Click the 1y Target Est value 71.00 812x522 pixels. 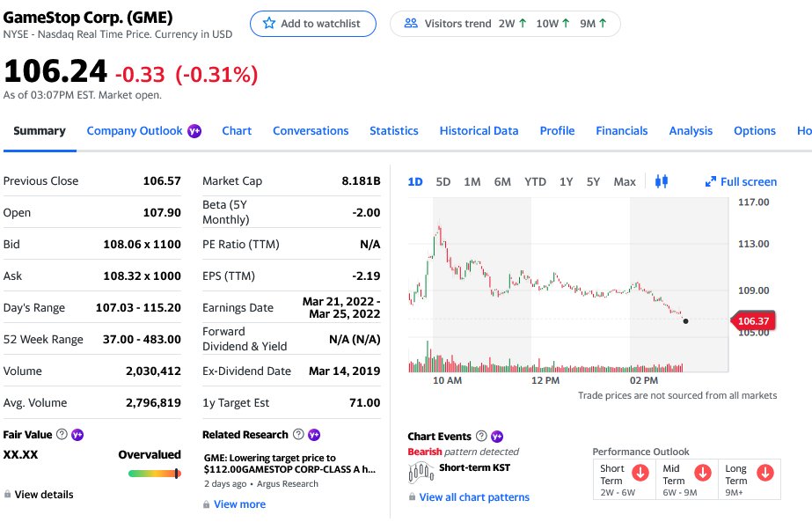click(364, 403)
